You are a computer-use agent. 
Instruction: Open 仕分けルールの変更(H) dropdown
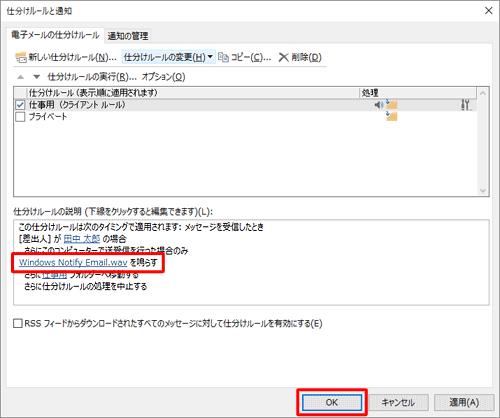click(168, 57)
